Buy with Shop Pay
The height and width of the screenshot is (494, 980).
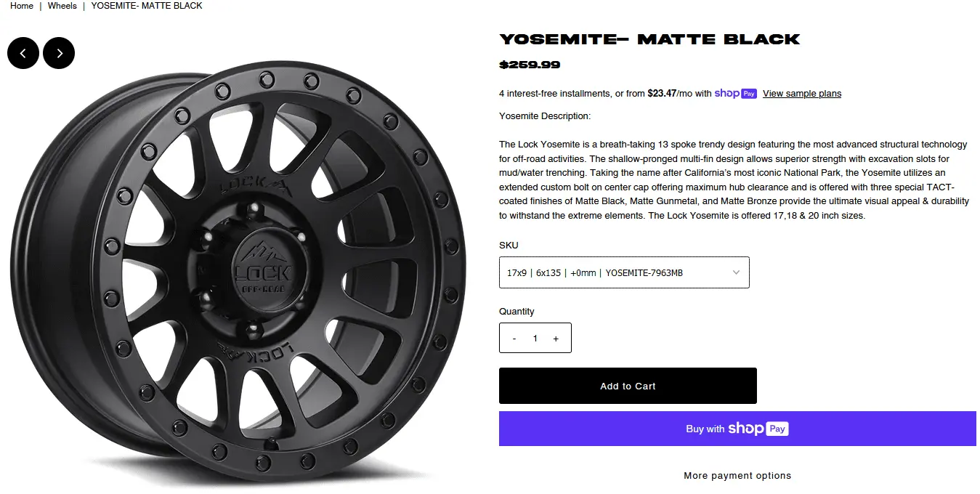coord(737,429)
